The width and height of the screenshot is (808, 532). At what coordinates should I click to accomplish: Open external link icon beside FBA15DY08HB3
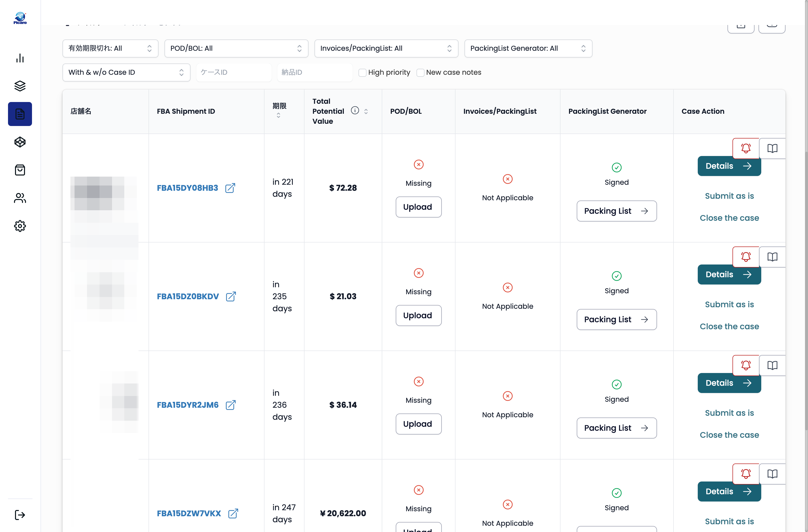pyautogui.click(x=230, y=188)
